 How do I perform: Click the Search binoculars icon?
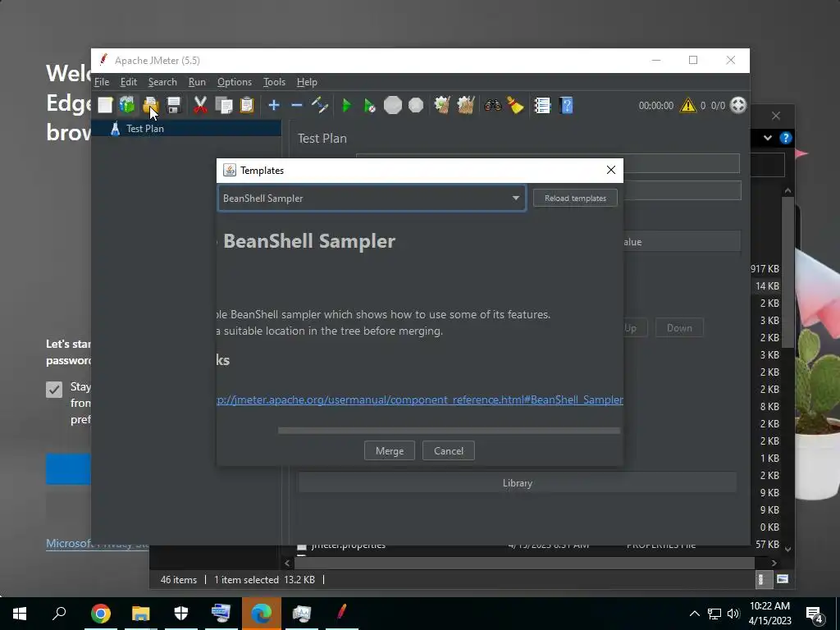[x=492, y=105]
